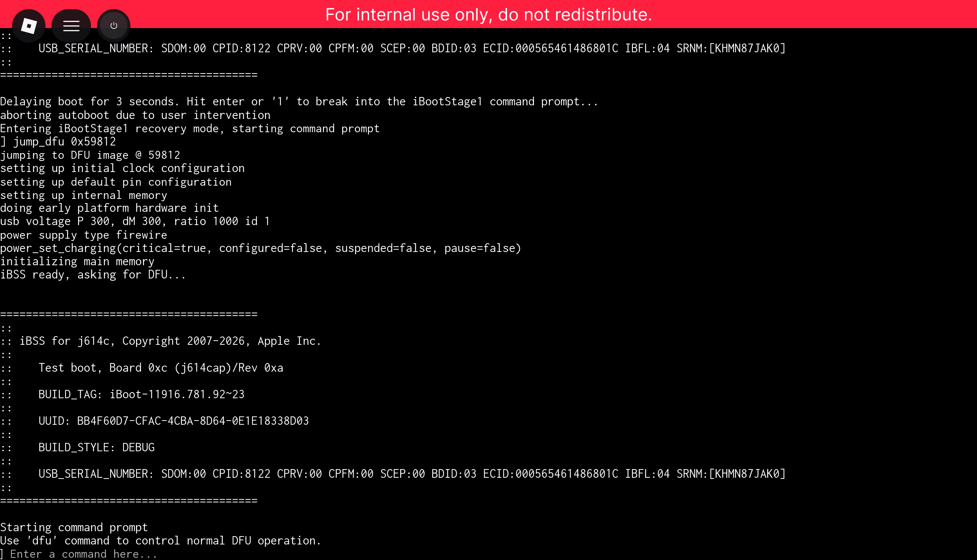Click the 'iBSS ready, asking for DFU...' line
The height and width of the screenshot is (560, 977).
click(93, 275)
